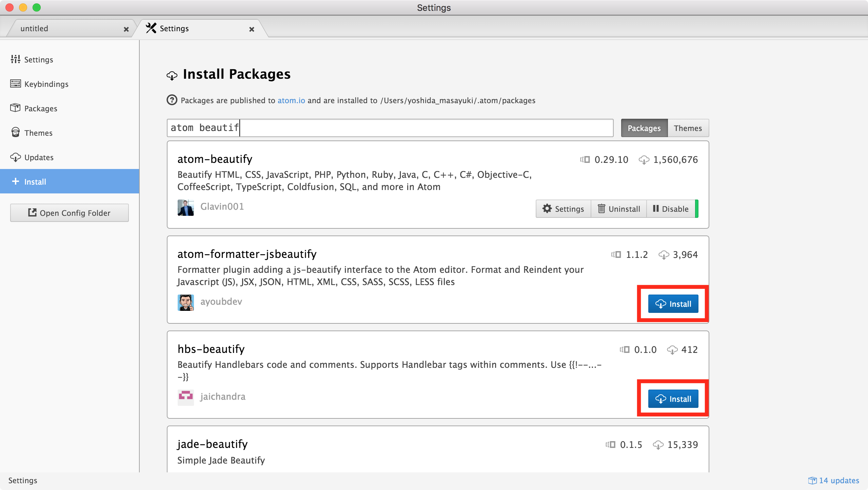Click atom-beautify download count 1,560,676
868x490 pixels.
click(675, 159)
